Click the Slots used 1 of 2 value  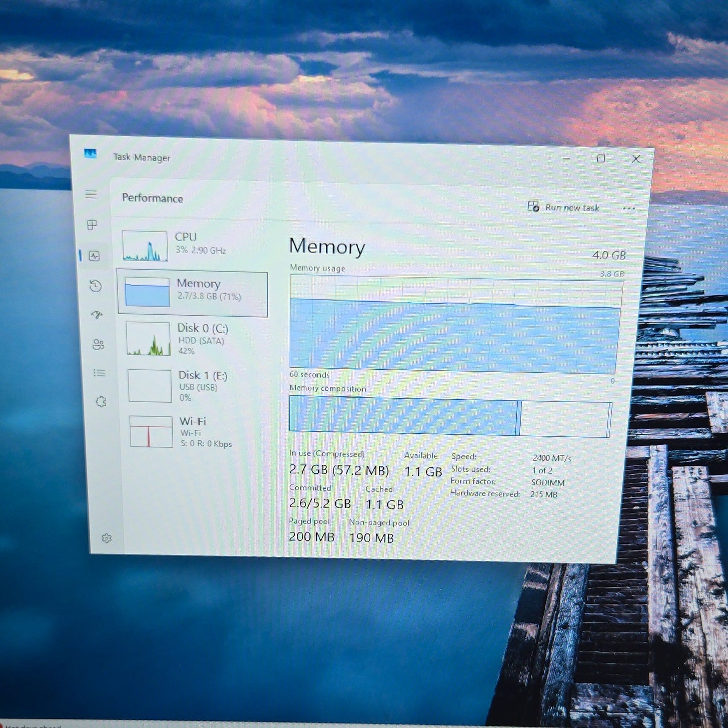click(x=542, y=471)
